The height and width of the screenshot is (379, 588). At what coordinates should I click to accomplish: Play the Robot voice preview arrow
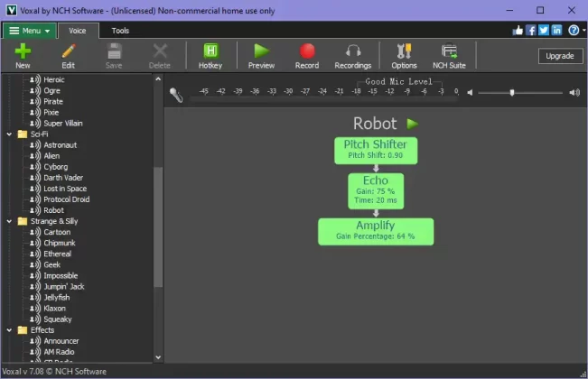[x=413, y=124]
